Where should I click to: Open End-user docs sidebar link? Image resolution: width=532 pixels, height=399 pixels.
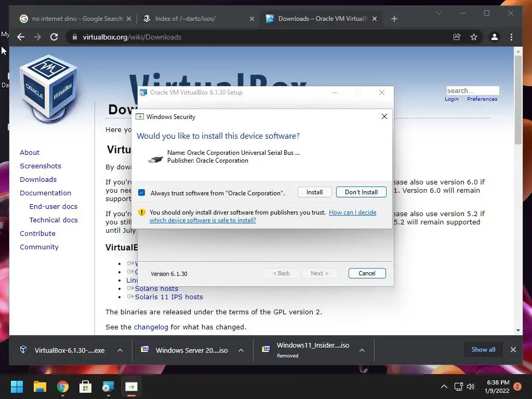point(54,207)
